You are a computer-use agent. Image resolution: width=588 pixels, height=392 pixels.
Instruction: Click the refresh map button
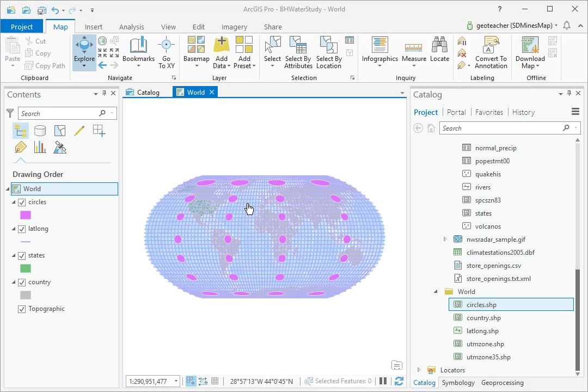click(x=399, y=381)
